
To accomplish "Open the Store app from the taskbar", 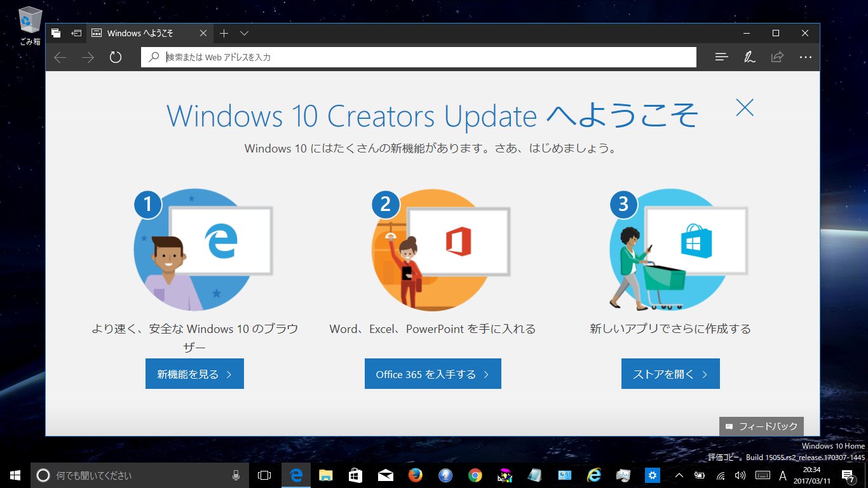I will click(x=355, y=475).
